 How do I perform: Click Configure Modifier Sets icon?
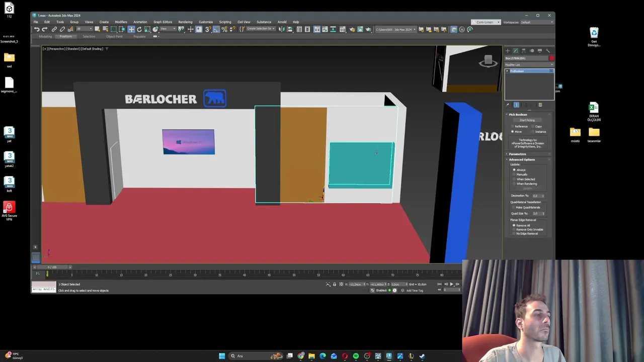(x=540, y=105)
